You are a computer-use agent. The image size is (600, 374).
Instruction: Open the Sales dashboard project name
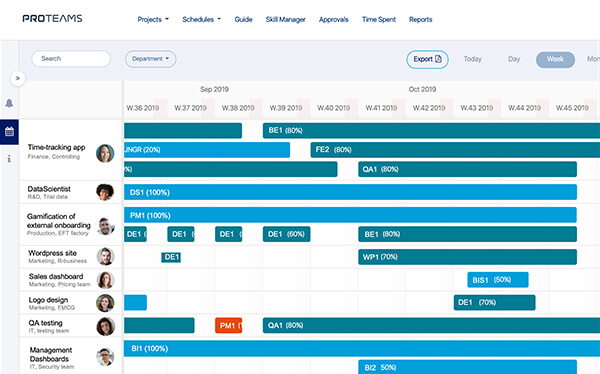pos(56,276)
